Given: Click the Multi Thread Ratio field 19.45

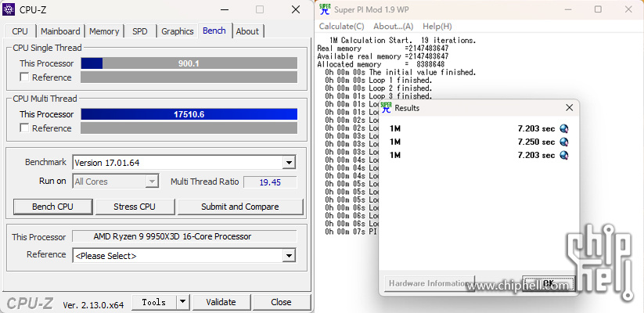Looking at the screenshot, I should tap(270, 182).
